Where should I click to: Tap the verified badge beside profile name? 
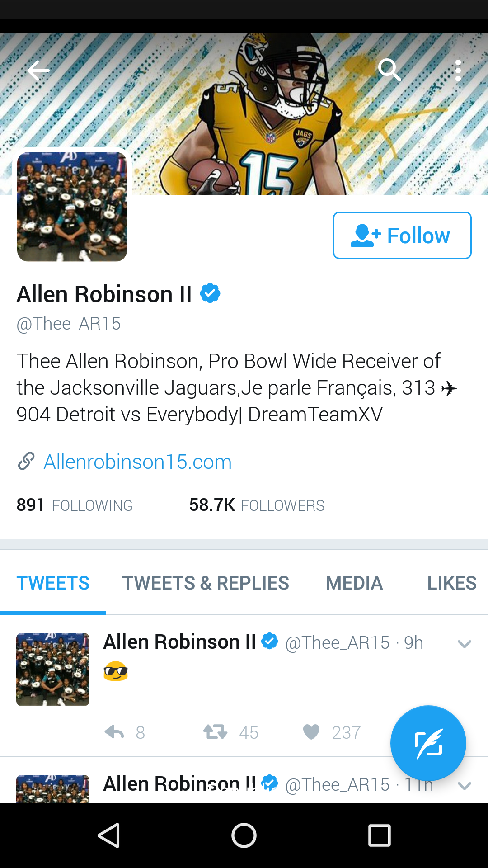pos(210,293)
